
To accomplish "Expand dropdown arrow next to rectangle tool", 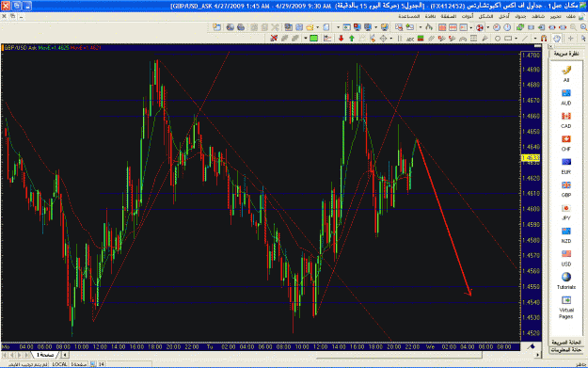I will (516, 39).
